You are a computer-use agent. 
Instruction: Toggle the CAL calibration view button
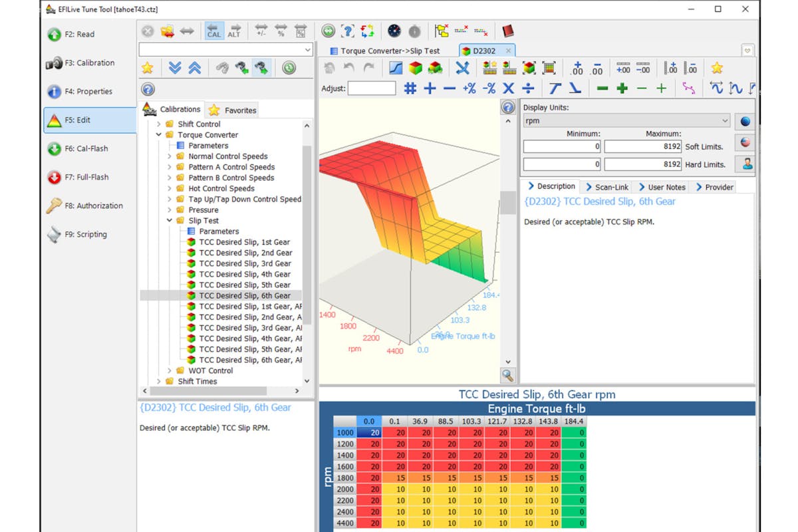click(214, 31)
